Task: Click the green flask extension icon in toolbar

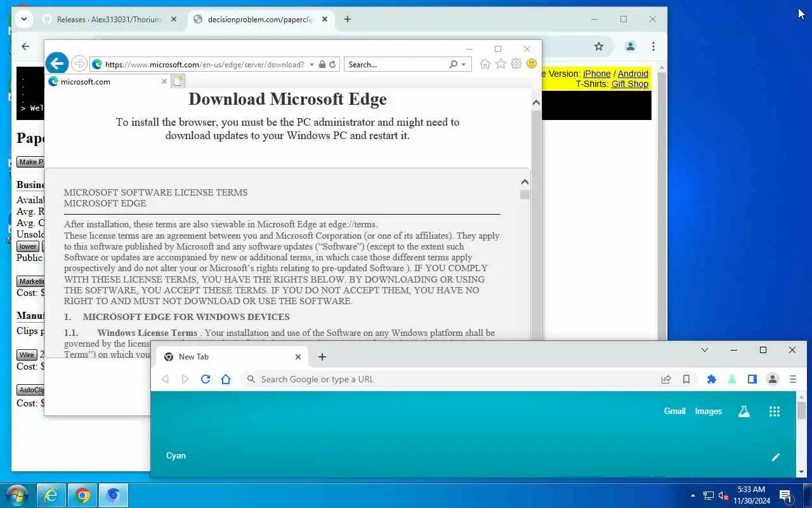Action: pyautogui.click(x=732, y=379)
